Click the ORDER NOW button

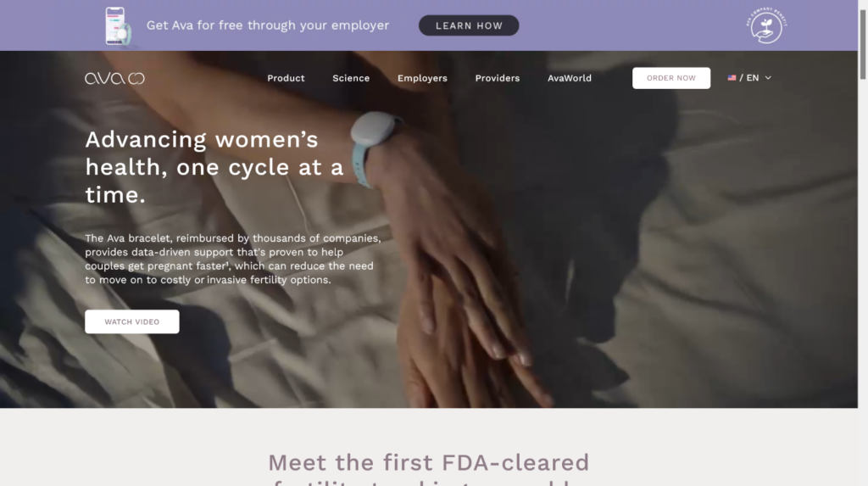[x=671, y=78]
